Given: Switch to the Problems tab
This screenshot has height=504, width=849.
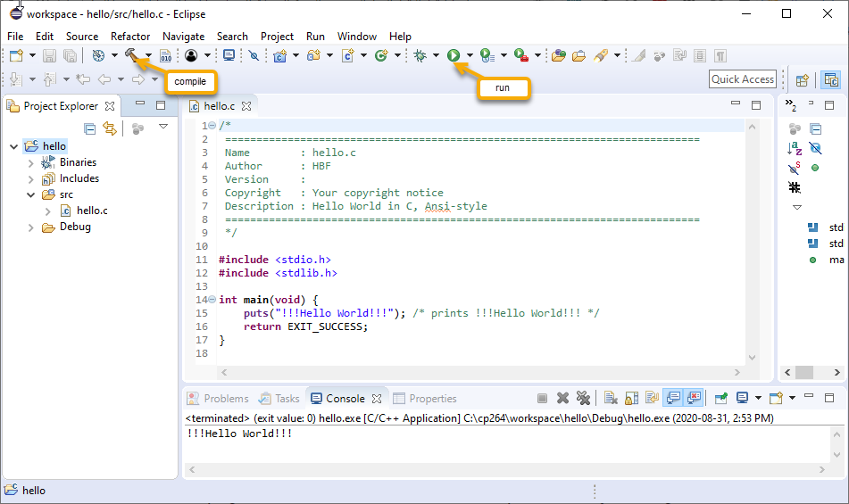Looking at the screenshot, I should point(218,399).
